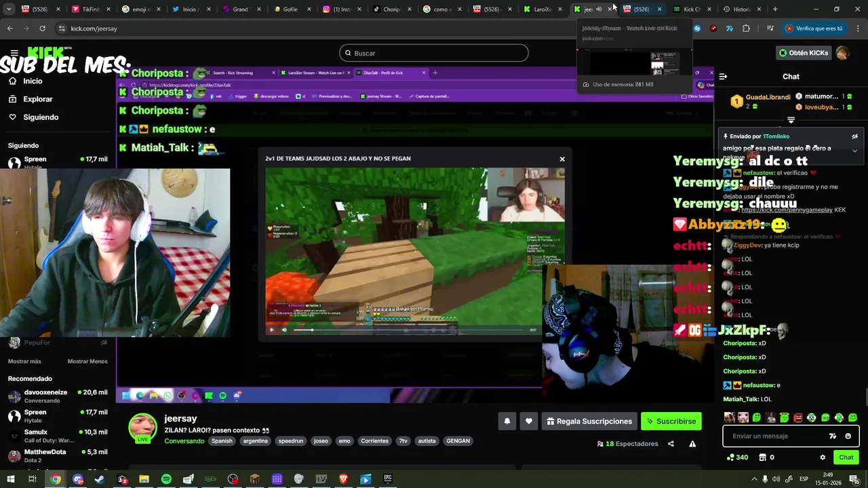The width and height of the screenshot is (868, 488).
Task: Insert the red angry emote from quick emotes
Action: pyautogui.click(x=798, y=418)
